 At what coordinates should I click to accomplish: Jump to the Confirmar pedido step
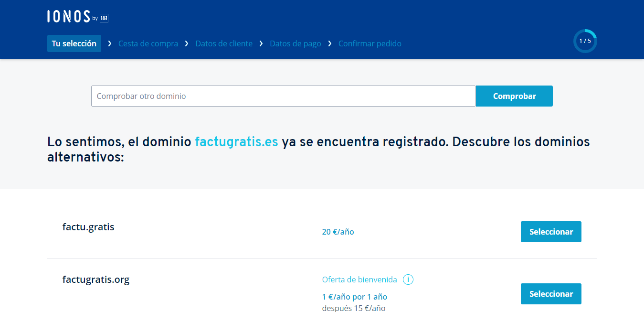[370, 43]
